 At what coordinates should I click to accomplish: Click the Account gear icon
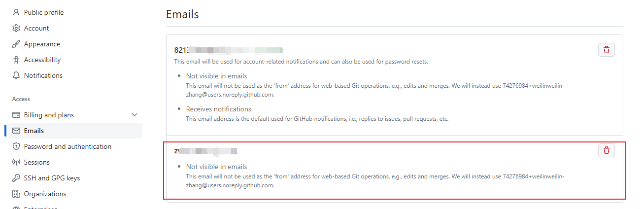(x=16, y=28)
